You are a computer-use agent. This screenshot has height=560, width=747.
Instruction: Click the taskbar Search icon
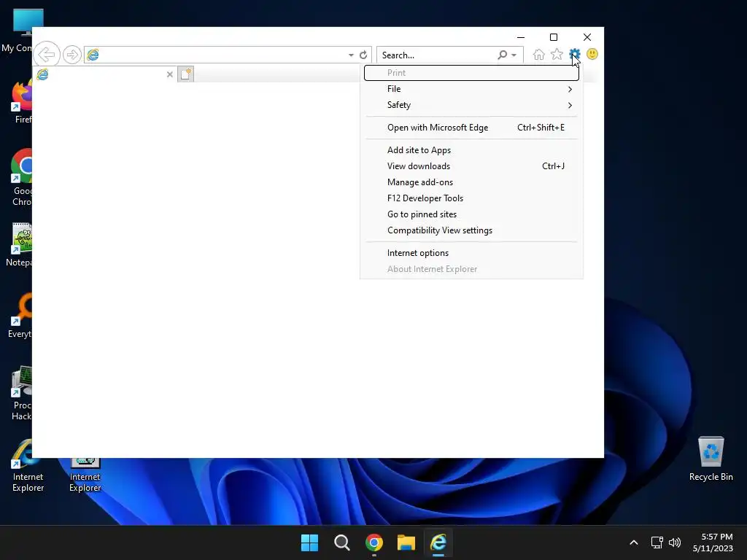341,542
